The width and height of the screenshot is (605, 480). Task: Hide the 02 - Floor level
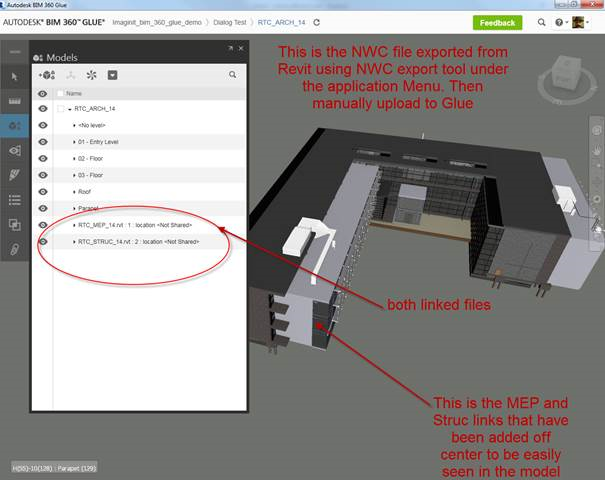(x=42, y=158)
